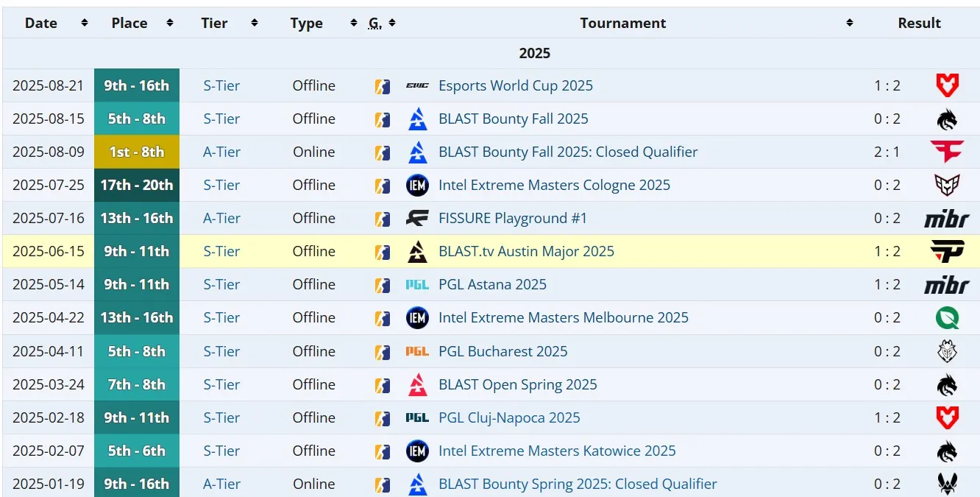Open BLAST Open Spring 2025 link
The image size is (980, 497).
tap(518, 384)
